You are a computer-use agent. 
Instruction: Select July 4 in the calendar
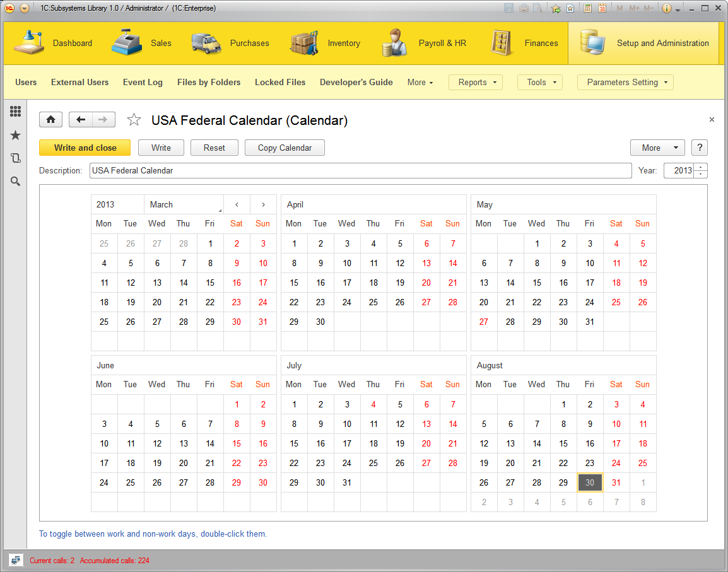pyautogui.click(x=373, y=404)
